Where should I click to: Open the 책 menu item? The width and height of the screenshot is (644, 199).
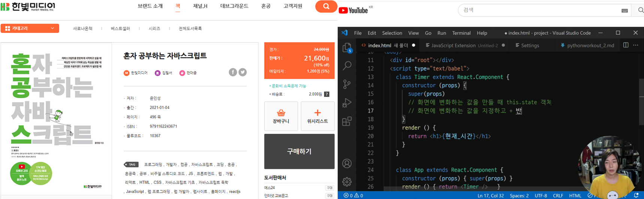point(178,6)
